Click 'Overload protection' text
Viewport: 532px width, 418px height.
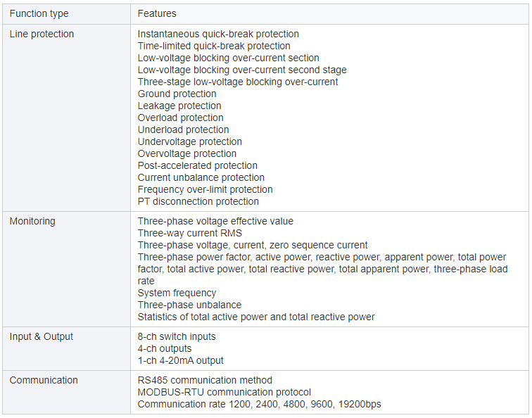pos(180,118)
